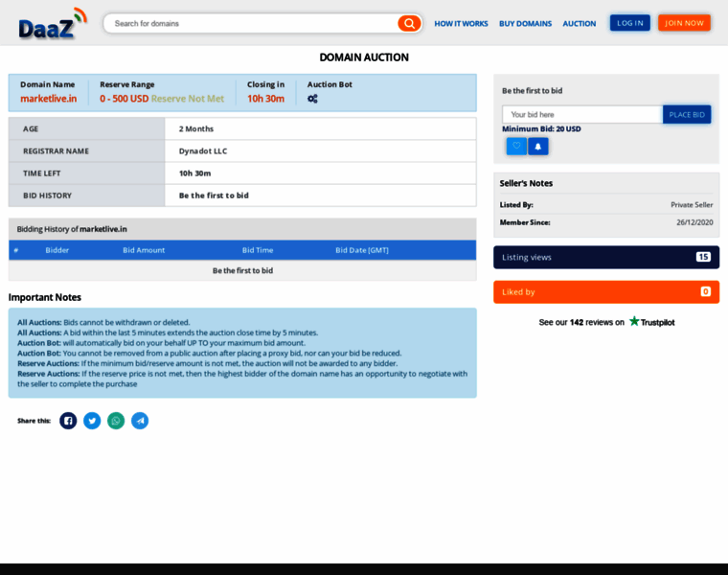The image size is (728, 575).
Task: Click the DaaZ logo
Action: (53, 24)
